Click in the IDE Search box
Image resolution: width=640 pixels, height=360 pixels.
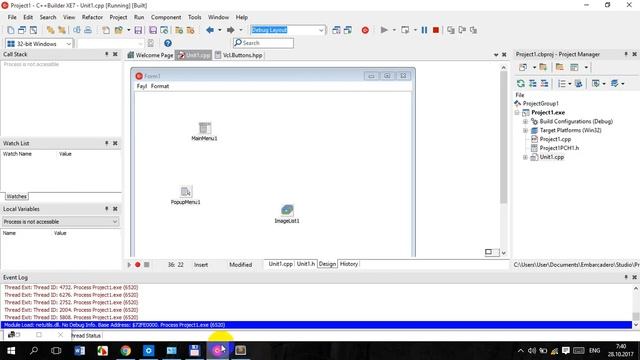263,43
